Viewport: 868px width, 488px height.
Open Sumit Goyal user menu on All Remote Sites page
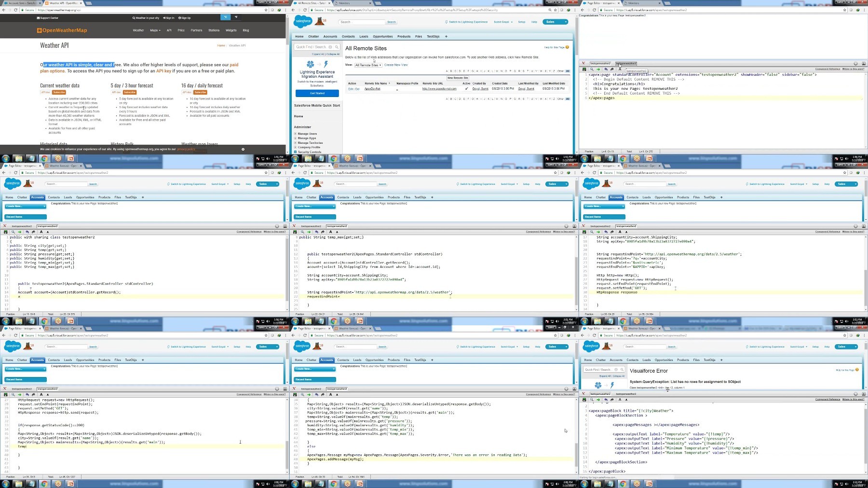[502, 22]
